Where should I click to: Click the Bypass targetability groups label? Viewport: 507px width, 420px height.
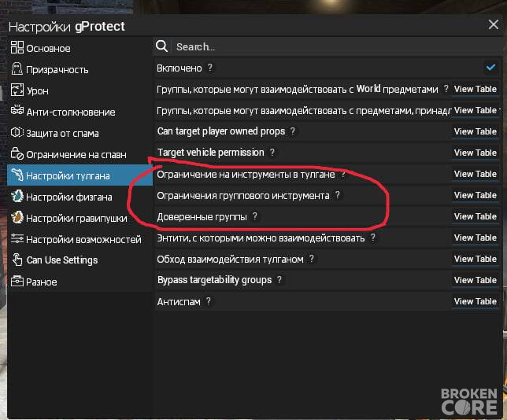[214, 280]
